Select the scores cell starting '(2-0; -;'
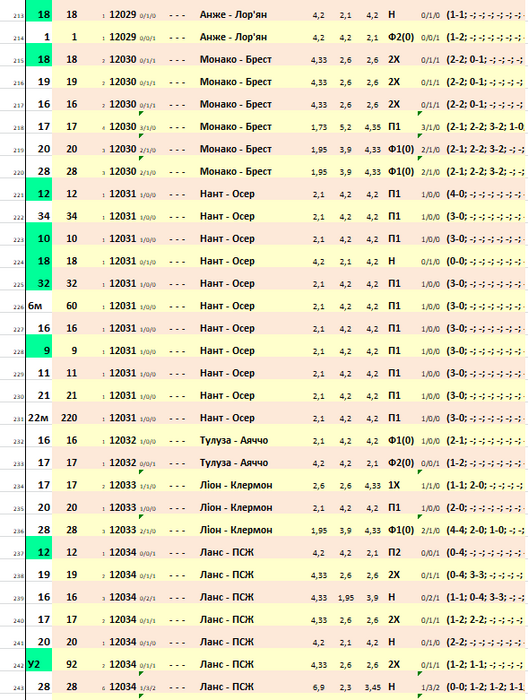The image size is (528, 700). click(x=485, y=508)
